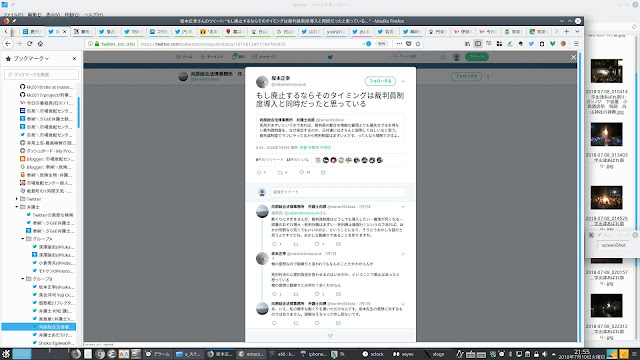Viewport: 640px width, 360px height.
Task: Save page to Pocket icon
Action: pos(409,44)
